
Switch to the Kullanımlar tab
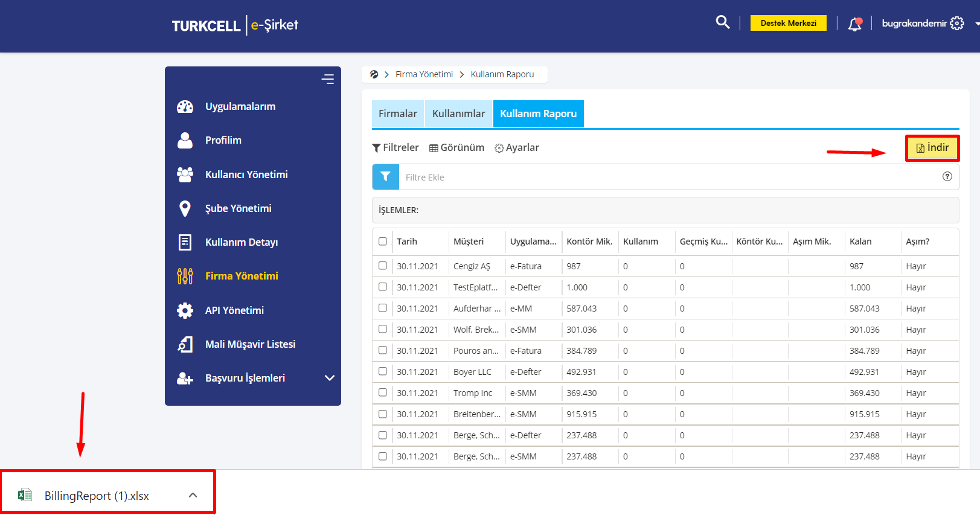[x=459, y=114]
